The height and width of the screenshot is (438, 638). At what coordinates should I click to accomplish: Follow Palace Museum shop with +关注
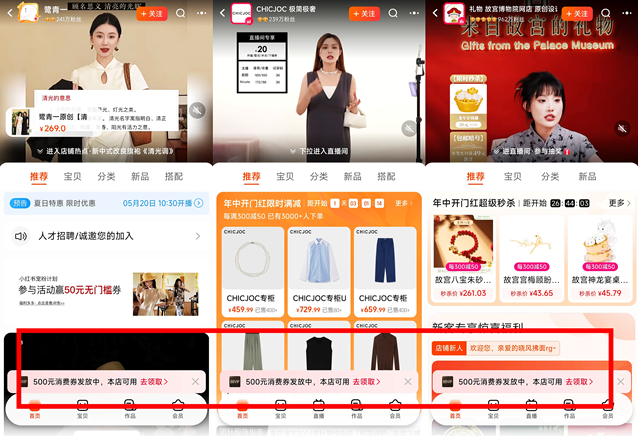pyautogui.click(x=577, y=14)
